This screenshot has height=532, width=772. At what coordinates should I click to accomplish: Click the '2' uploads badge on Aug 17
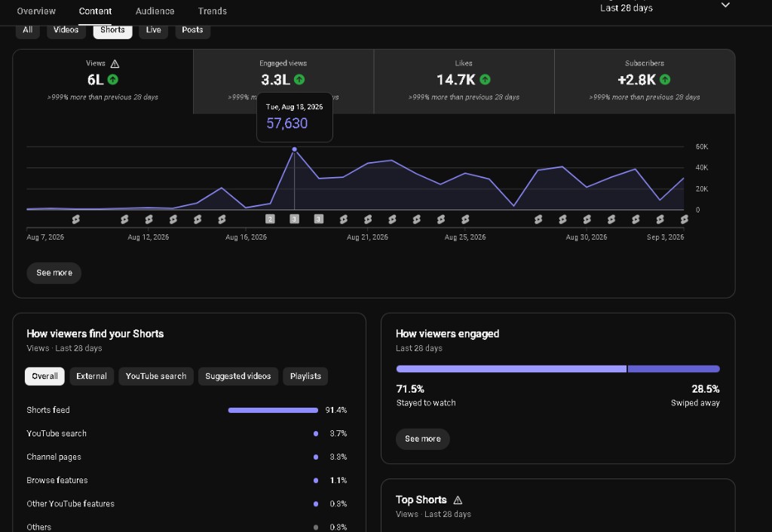point(270,219)
